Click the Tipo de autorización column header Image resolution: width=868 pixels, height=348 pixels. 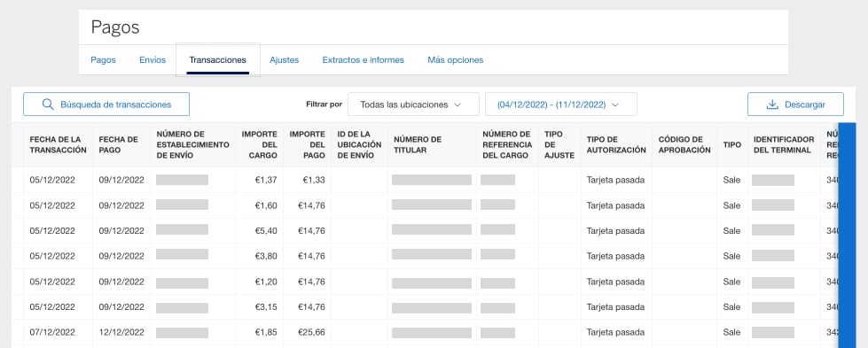tap(616, 144)
